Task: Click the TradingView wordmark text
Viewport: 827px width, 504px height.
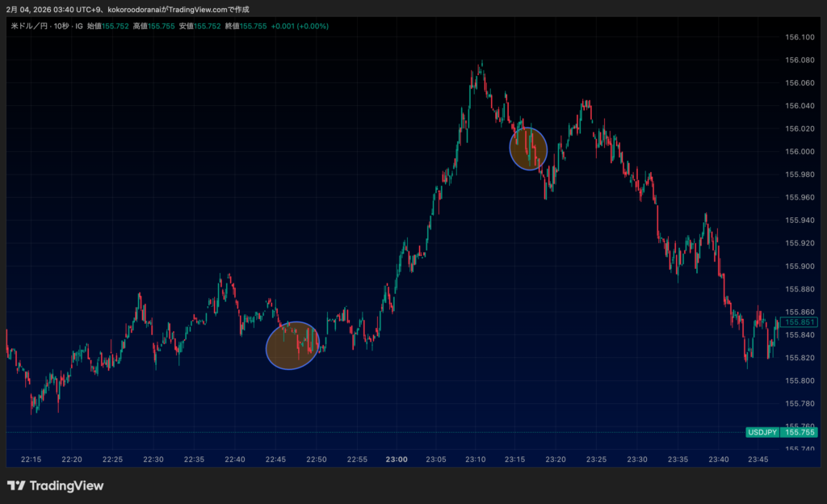Action: coord(66,485)
